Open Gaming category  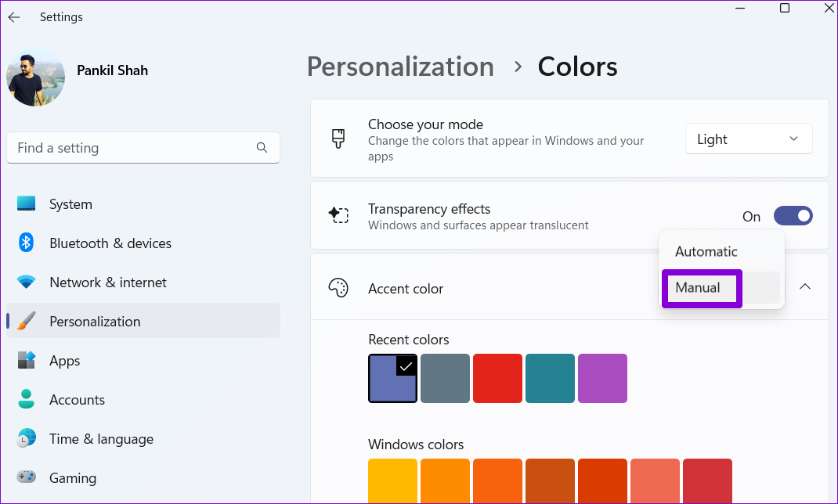tap(143, 477)
